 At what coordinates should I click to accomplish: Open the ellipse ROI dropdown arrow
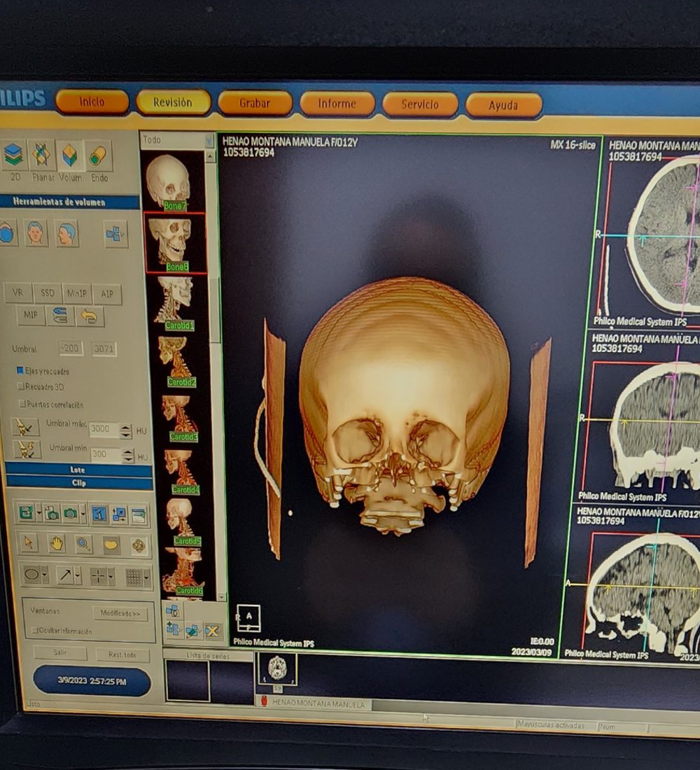coord(45,575)
